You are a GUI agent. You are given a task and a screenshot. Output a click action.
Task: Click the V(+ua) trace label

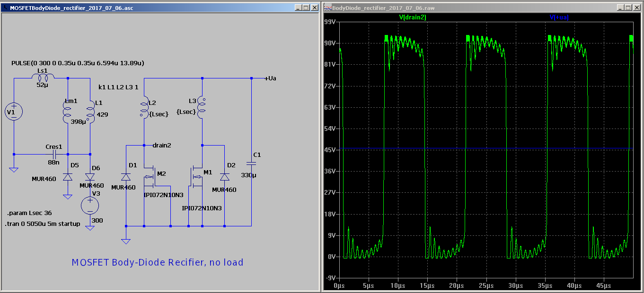pos(559,17)
